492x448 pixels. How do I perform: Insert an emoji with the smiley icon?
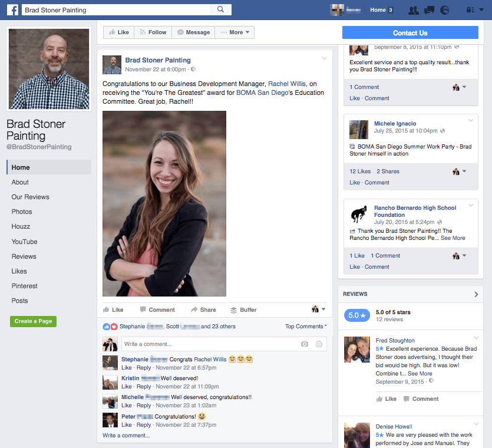click(317, 344)
